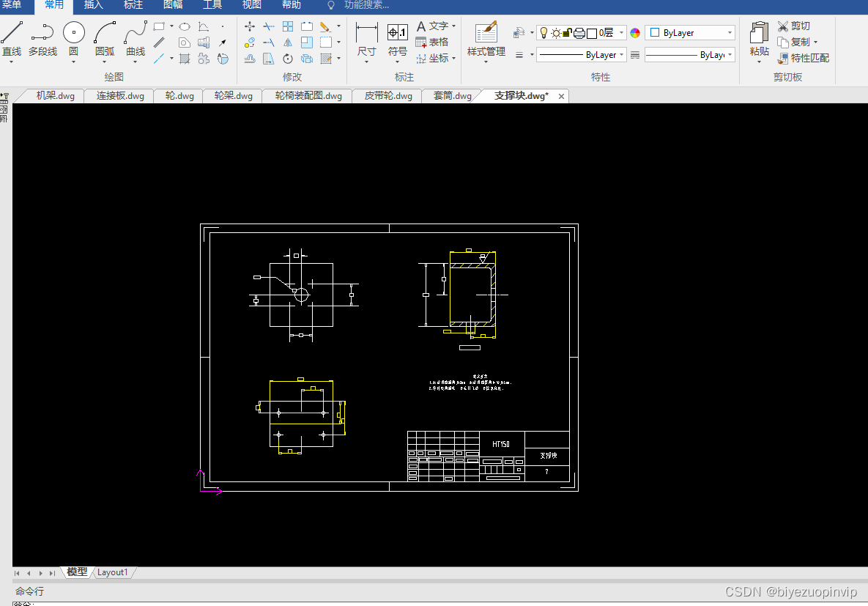The height and width of the screenshot is (606, 868).
Task: Expand the 圆弧 dropdown arrow
Action: [x=105, y=62]
